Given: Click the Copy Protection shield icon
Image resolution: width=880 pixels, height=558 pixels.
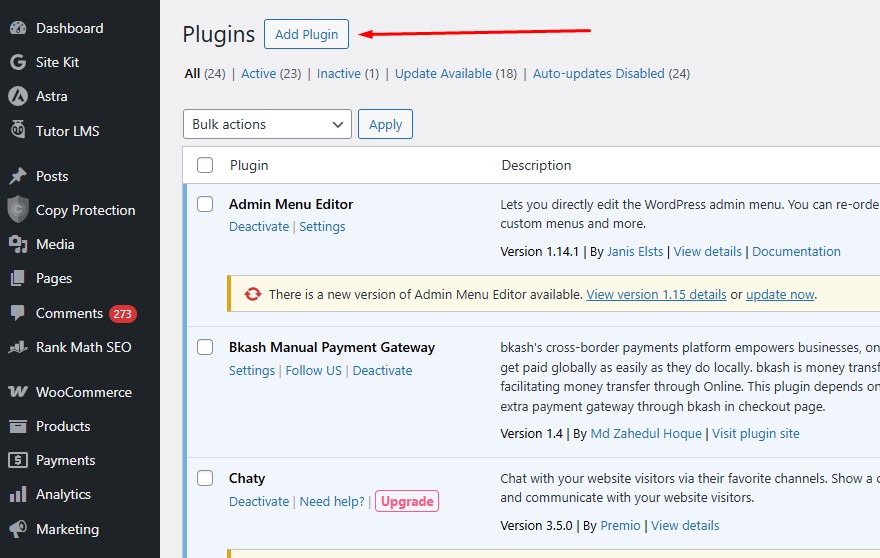Looking at the screenshot, I should 17,210.
